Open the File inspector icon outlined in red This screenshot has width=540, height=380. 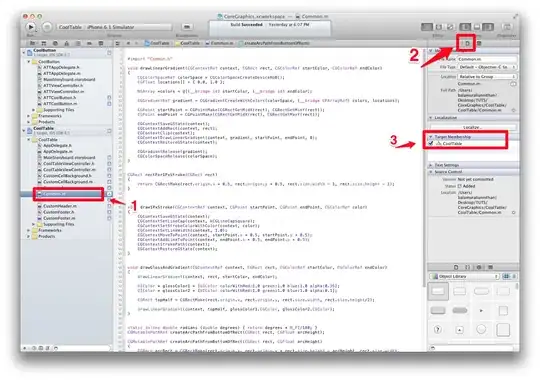pos(467,43)
